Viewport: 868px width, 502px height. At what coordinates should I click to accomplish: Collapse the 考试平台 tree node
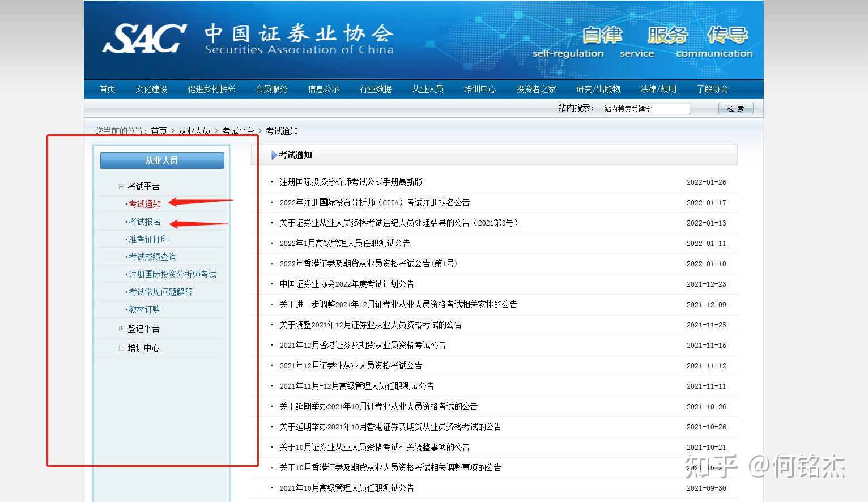point(121,186)
